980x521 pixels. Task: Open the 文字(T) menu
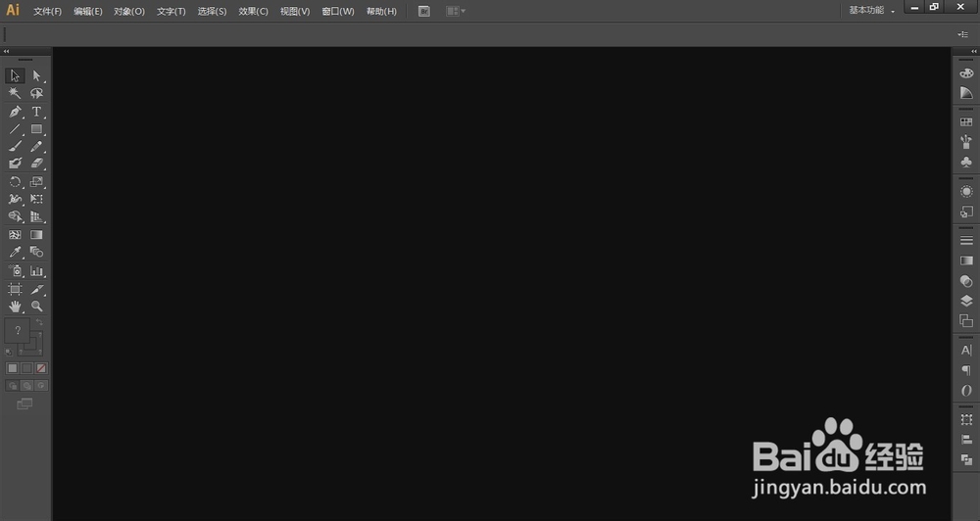click(x=171, y=11)
